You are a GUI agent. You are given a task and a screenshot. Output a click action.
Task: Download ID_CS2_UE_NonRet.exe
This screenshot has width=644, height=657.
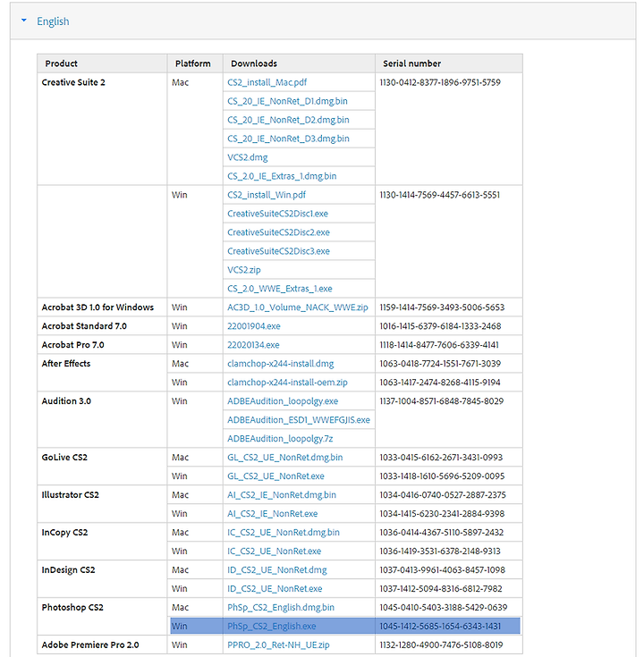click(x=275, y=589)
